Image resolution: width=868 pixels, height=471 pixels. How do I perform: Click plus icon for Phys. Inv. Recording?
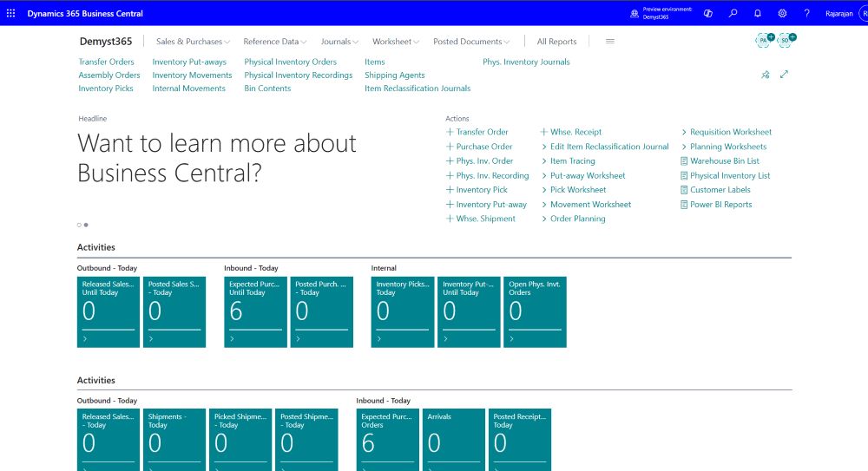pyautogui.click(x=450, y=175)
